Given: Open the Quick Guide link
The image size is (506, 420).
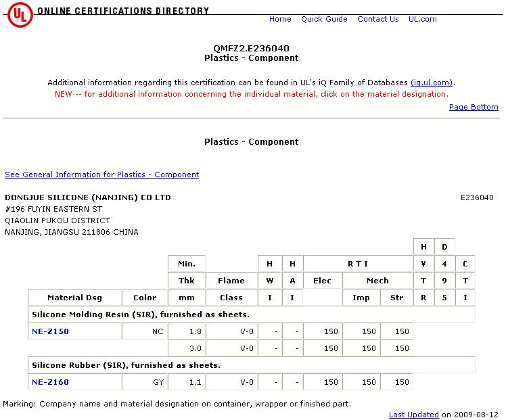Looking at the screenshot, I should pos(324,19).
